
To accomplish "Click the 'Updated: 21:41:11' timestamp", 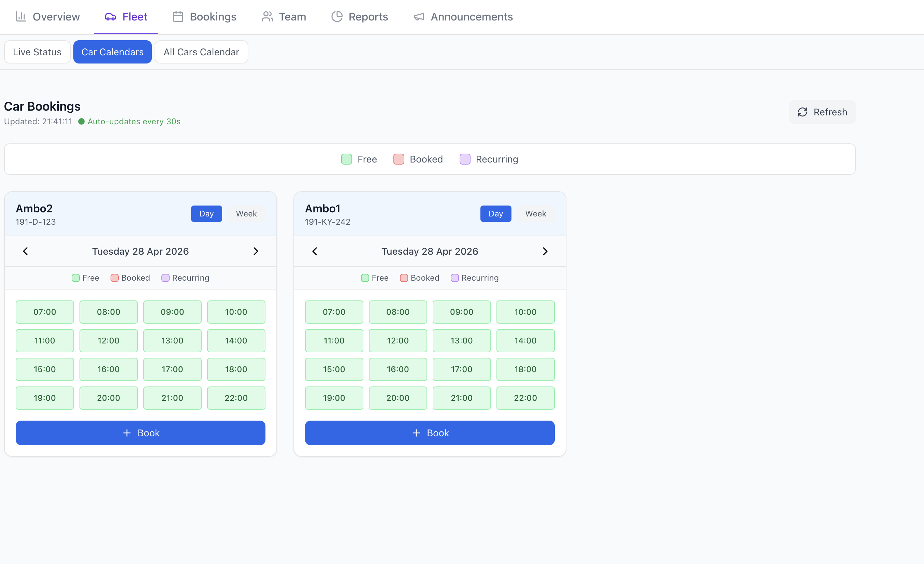I will click(38, 122).
